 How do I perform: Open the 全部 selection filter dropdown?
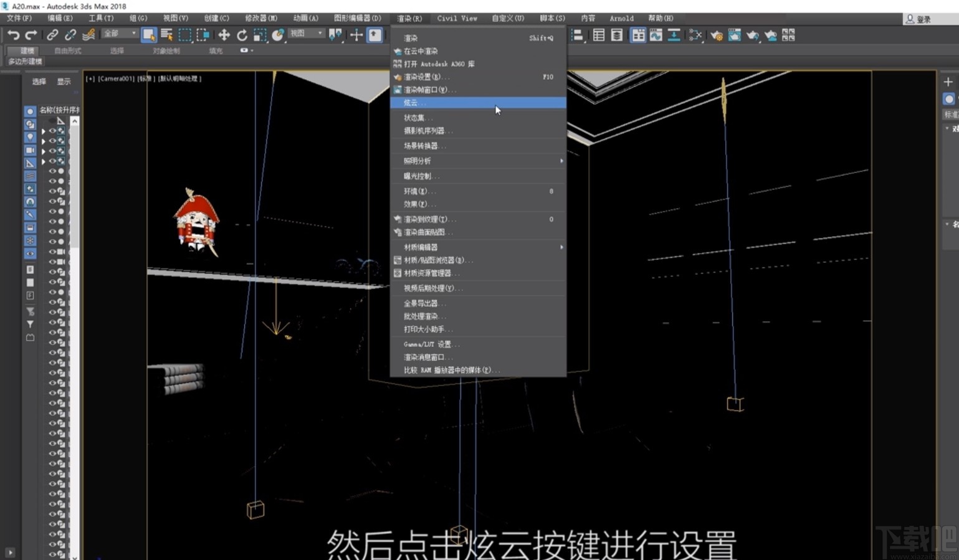pyautogui.click(x=120, y=34)
